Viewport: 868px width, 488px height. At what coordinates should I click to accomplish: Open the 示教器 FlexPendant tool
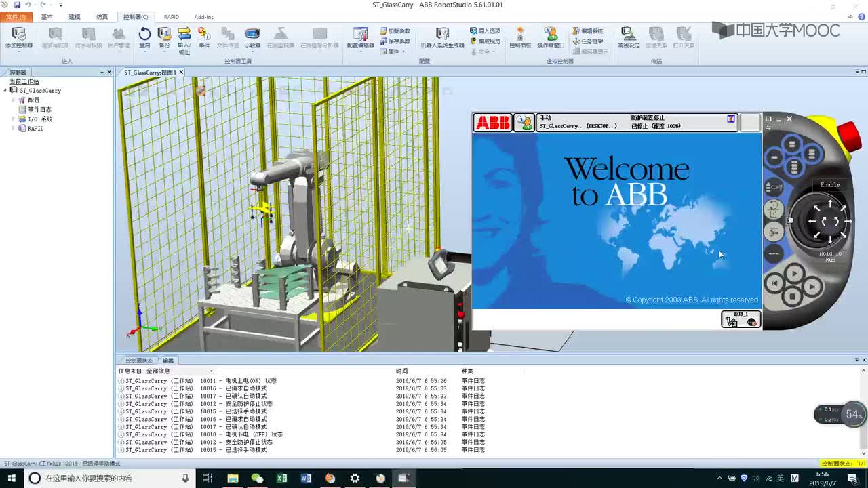tap(252, 38)
